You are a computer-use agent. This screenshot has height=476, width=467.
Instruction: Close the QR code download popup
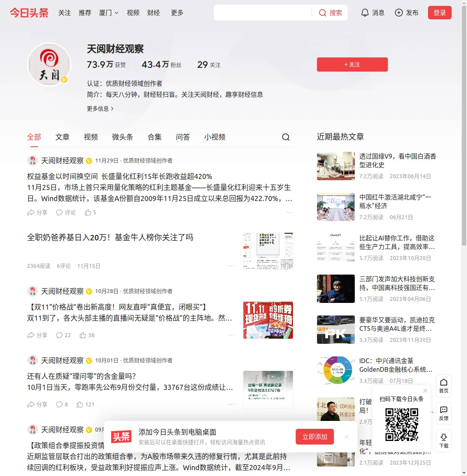[x=425, y=391]
